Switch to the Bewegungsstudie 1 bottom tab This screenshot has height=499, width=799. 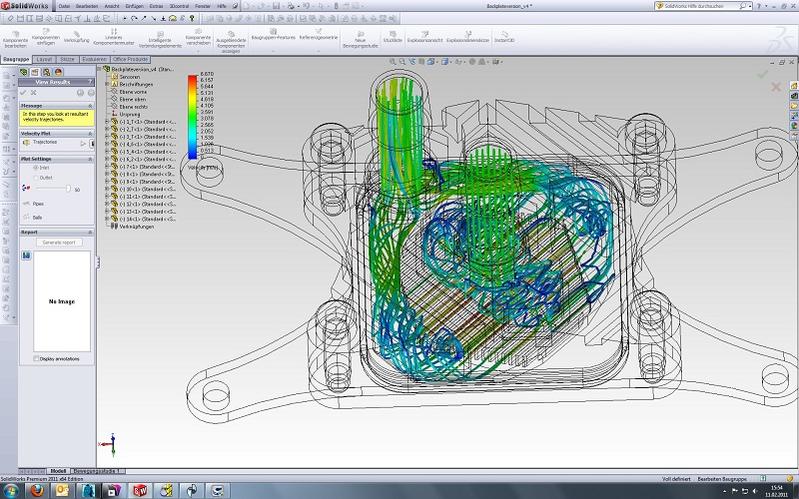coord(96,471)
